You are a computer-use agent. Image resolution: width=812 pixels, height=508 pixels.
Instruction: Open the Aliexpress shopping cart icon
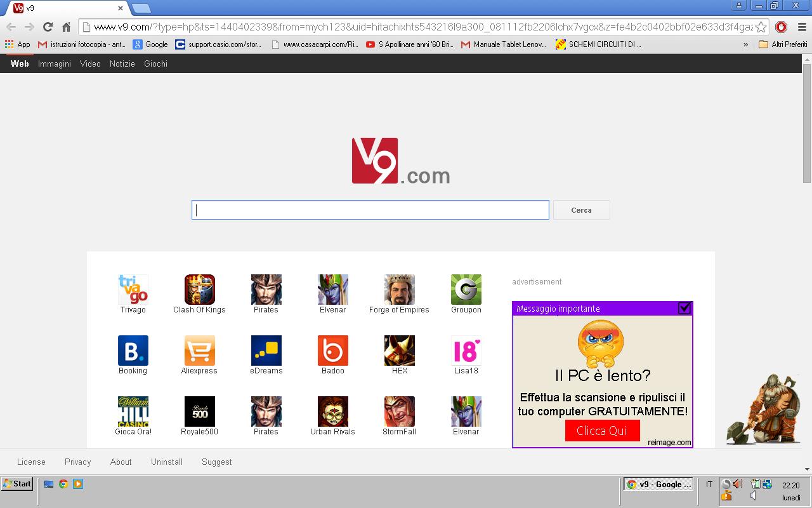tap(199, 351)
